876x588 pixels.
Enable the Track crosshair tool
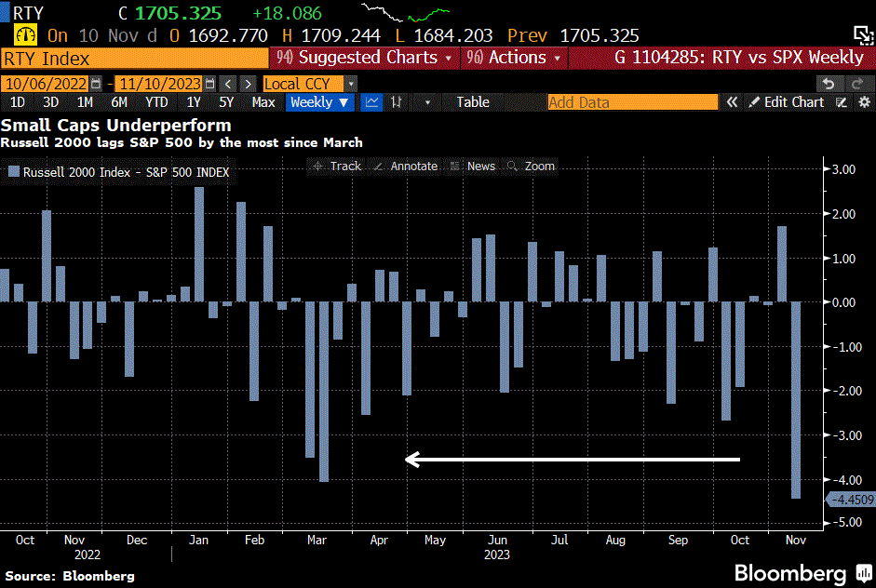337,166
